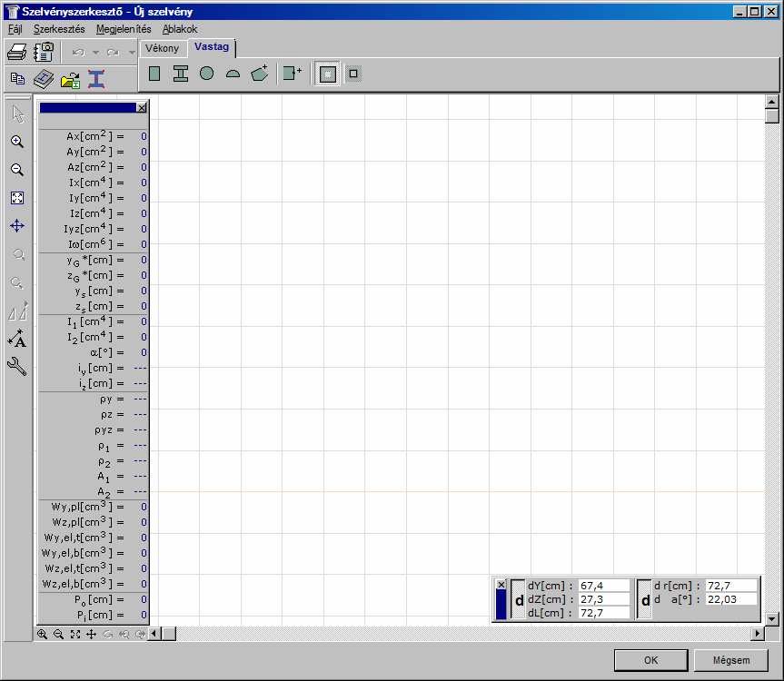Click the fit-to-window icon in left toolbar
Viewport: 784px width, 681px height.
17,198
